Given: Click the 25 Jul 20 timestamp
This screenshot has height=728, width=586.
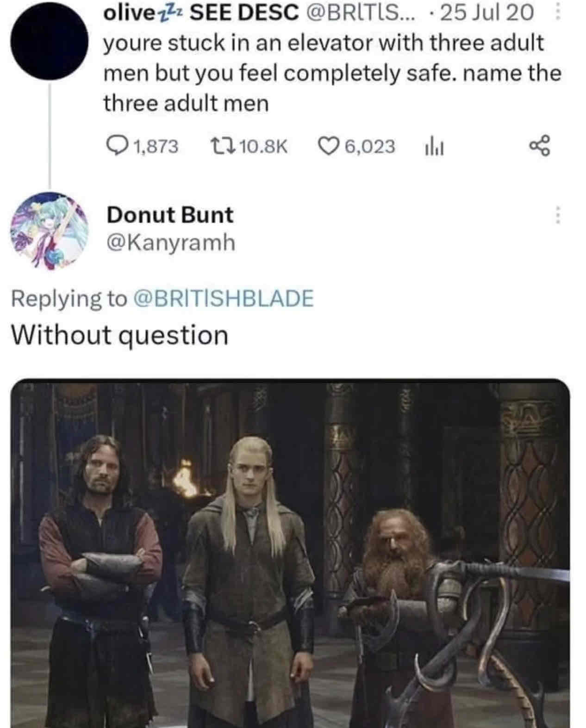Looking at the screenshot, I should (486, 12).
